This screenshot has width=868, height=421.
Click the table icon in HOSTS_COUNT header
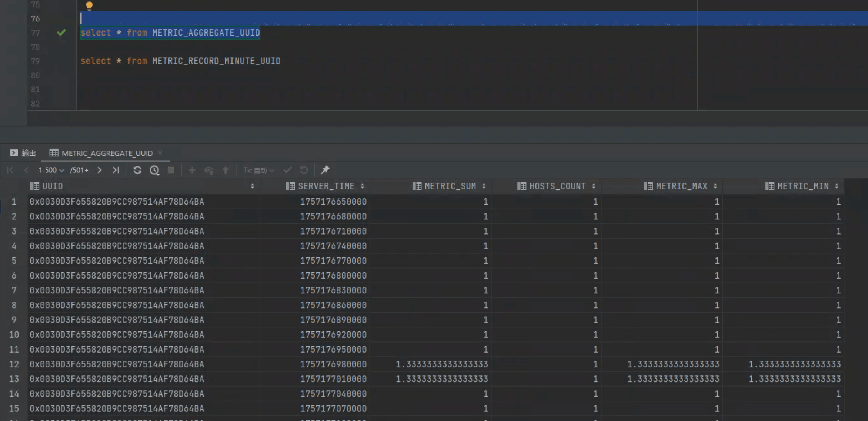click(522, 186)
